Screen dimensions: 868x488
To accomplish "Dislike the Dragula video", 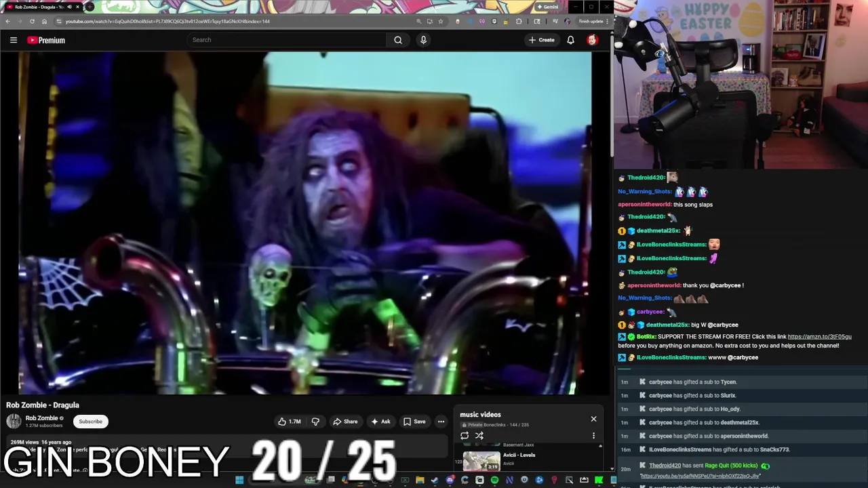I will tap(315, 422).
